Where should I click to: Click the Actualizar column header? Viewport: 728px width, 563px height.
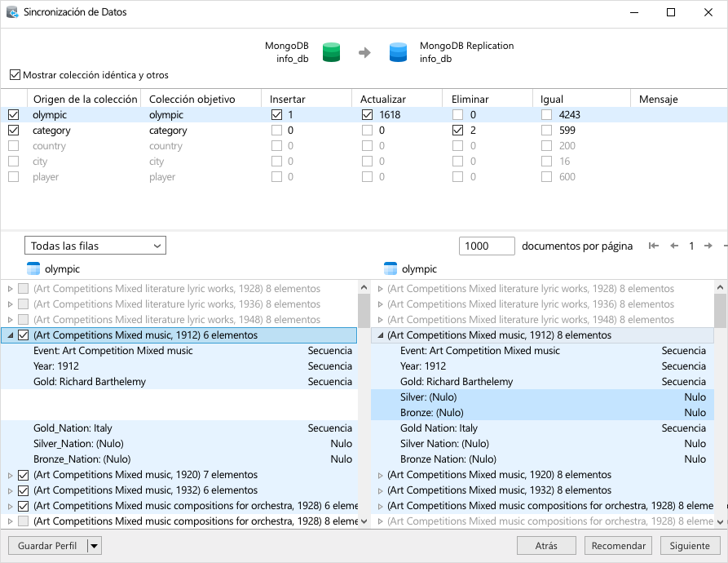383,99
